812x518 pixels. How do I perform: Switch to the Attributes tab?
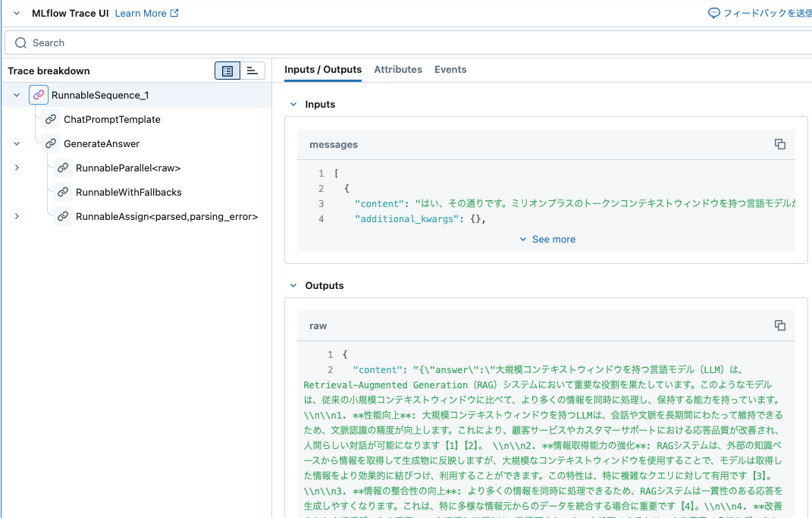[398, 70]
